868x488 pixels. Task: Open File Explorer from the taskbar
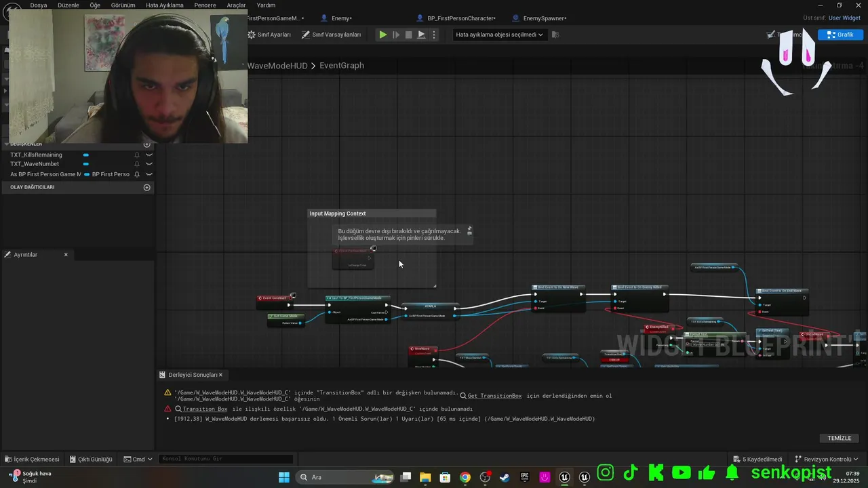pyautogui.click(x=425, y=477)
